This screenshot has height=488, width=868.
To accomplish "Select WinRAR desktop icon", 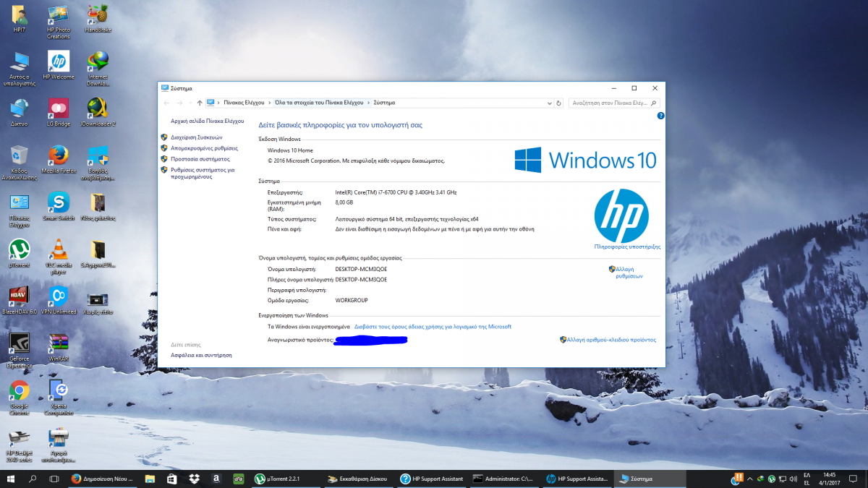I will click(59, 347).
